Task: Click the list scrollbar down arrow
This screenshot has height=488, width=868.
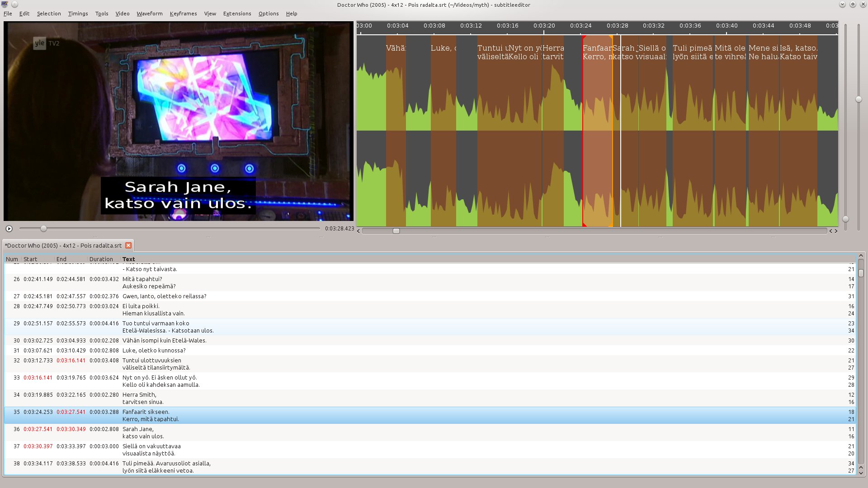Action: coord(861,473)
